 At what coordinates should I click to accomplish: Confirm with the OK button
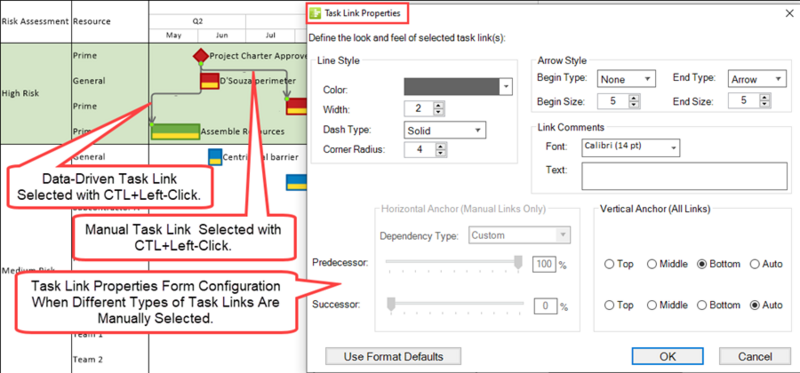tap(667, 356)
